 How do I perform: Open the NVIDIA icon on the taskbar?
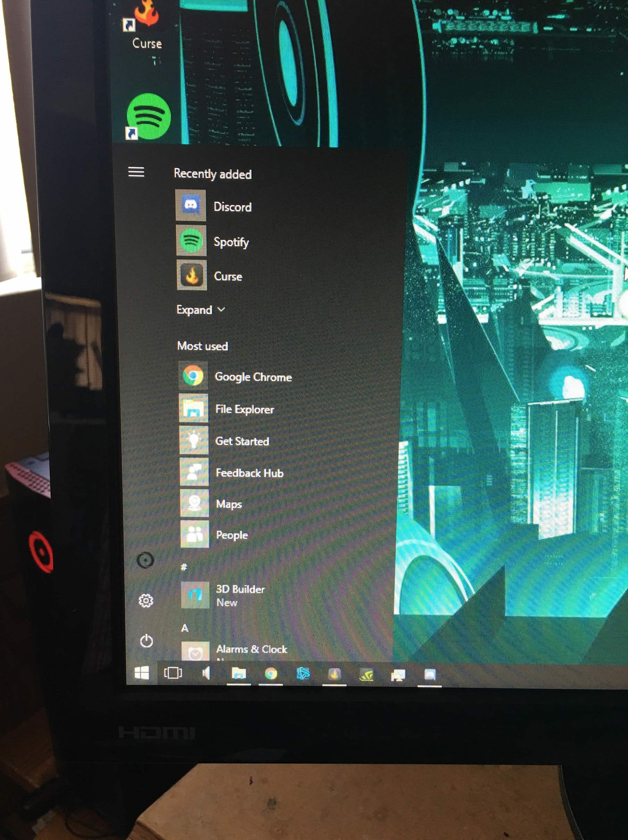(366, 675)
